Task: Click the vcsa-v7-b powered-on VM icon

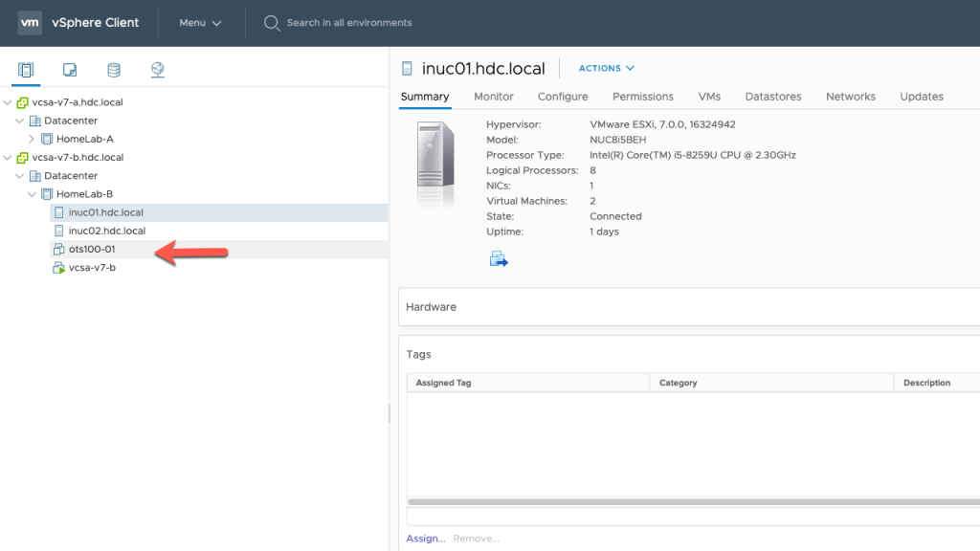Action: (58, 268)
